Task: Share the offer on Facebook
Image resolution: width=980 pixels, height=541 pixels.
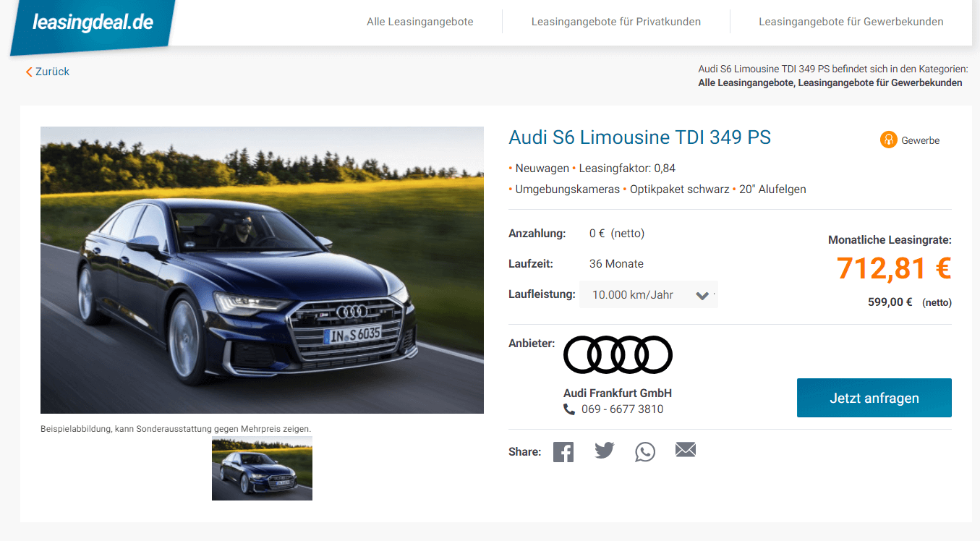Action: (563, 452)
